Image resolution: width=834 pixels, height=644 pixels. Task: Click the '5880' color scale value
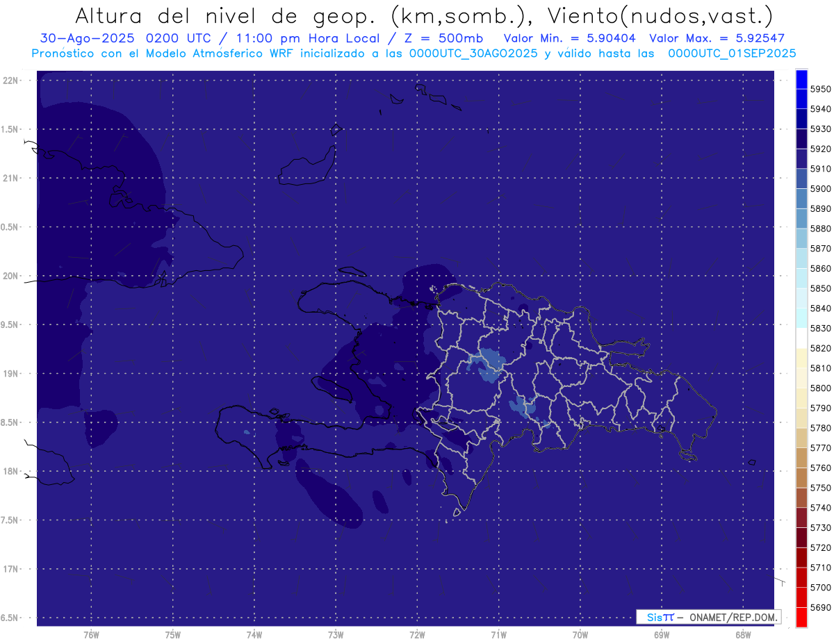coord(821,229)
